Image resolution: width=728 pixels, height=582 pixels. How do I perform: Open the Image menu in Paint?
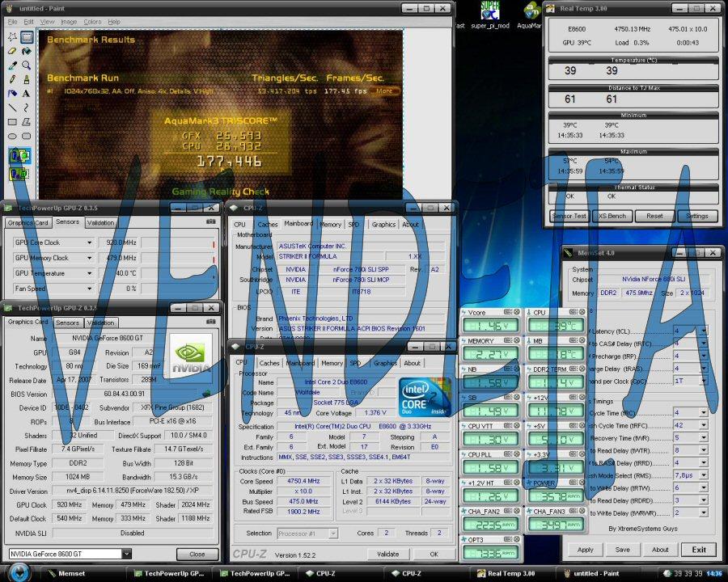click(69, 22)
